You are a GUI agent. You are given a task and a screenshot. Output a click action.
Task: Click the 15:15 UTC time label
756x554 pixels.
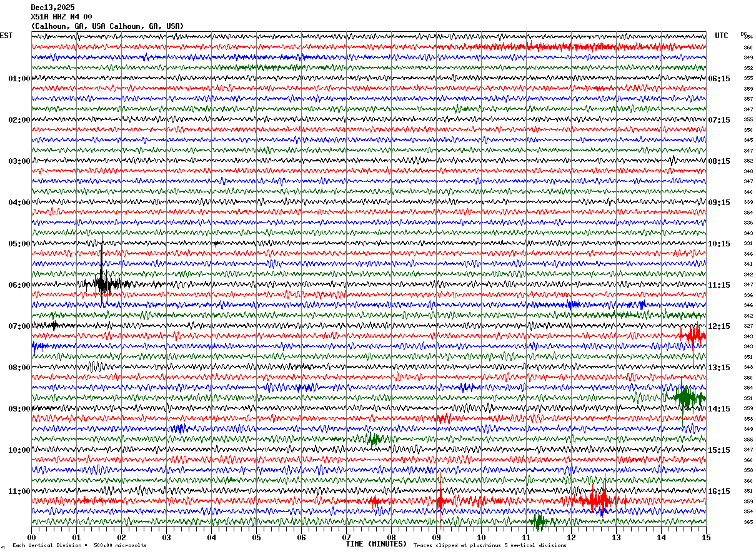(x=719, y=450)
